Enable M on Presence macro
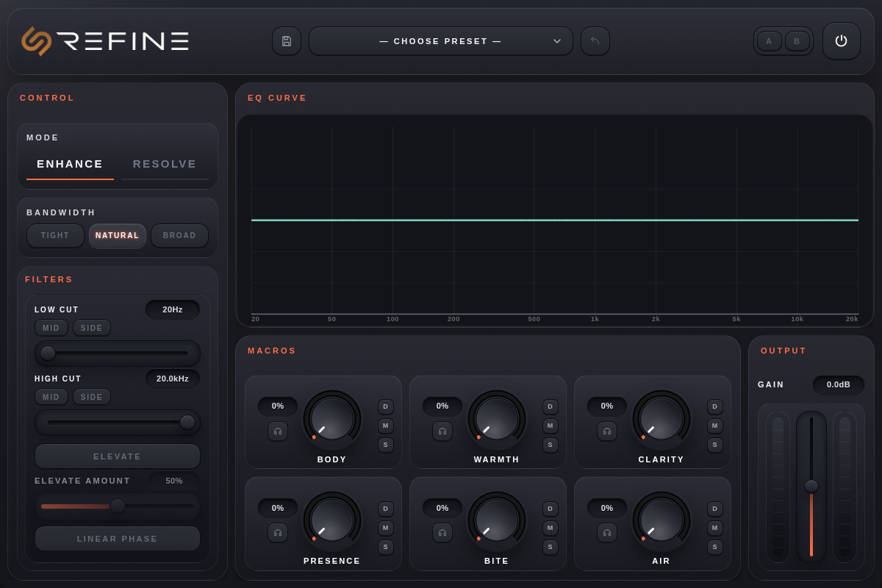The width and height of the screenshot is (882, 588). [386, 528]
